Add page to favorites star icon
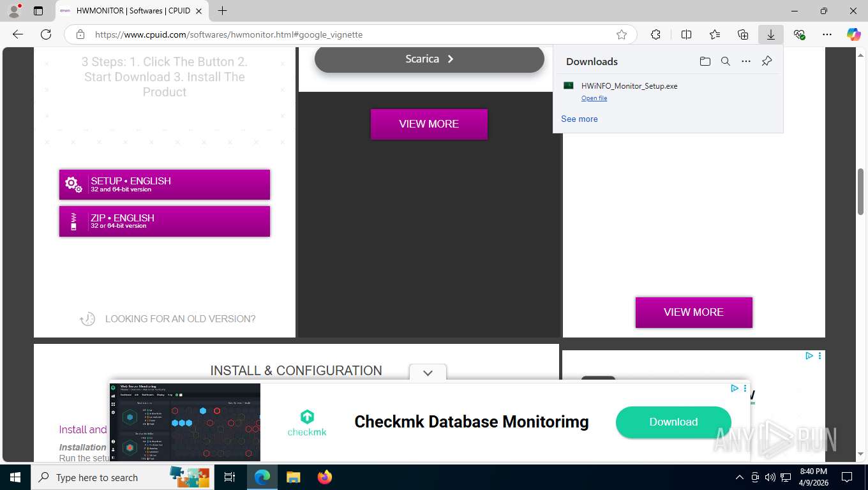 coord(621,34)
